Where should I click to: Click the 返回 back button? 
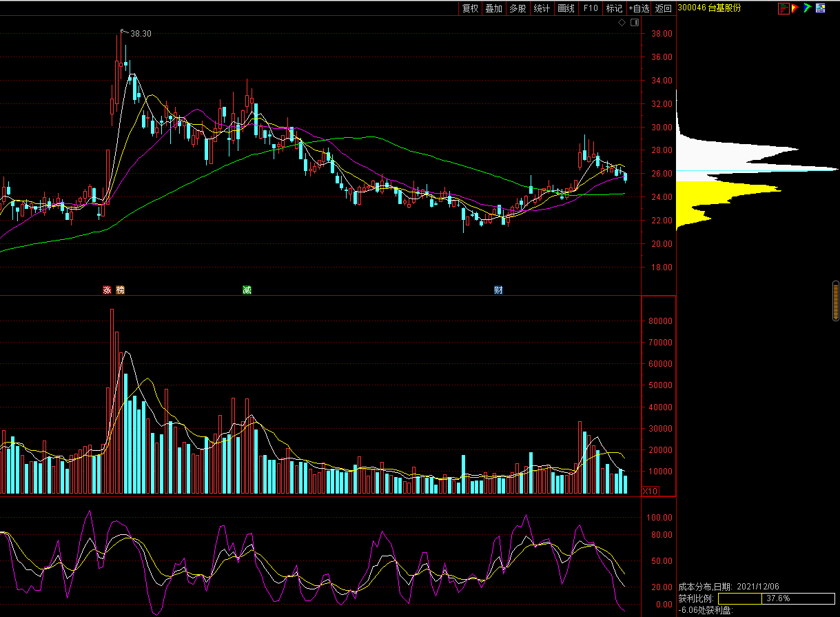tap(663, 8)
